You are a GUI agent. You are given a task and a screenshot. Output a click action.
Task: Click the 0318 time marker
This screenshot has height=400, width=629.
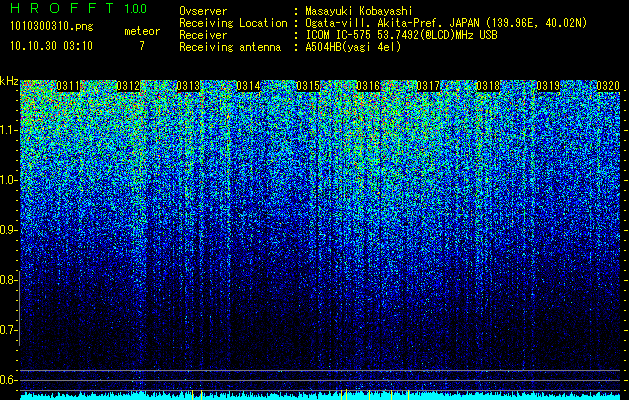(x=488, y=86)
